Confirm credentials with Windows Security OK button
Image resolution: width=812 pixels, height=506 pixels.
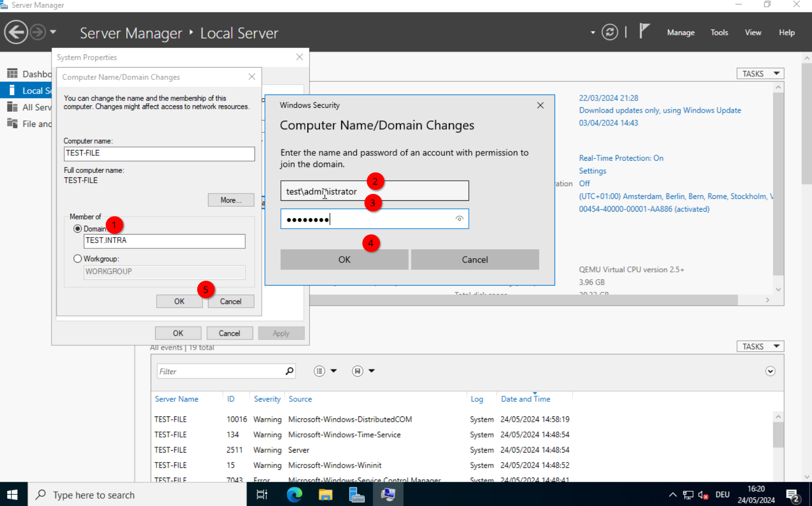pos(344,260)
